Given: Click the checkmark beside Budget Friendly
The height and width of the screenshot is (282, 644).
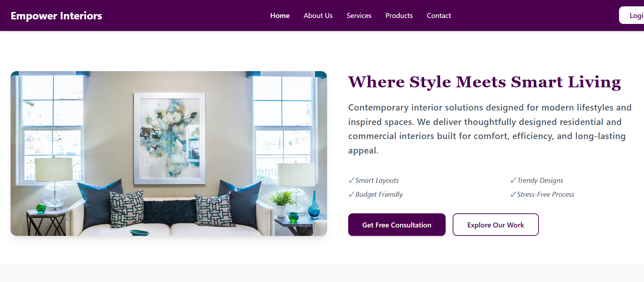Looking at the screenshot, I should point(351,194).
